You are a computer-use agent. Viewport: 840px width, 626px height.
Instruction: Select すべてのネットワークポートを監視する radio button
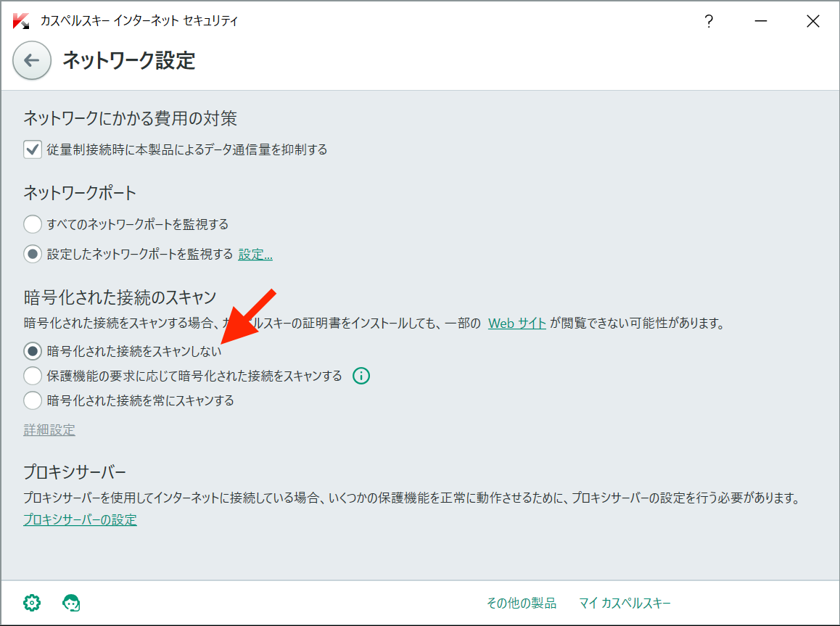click(x=33, y=224)
